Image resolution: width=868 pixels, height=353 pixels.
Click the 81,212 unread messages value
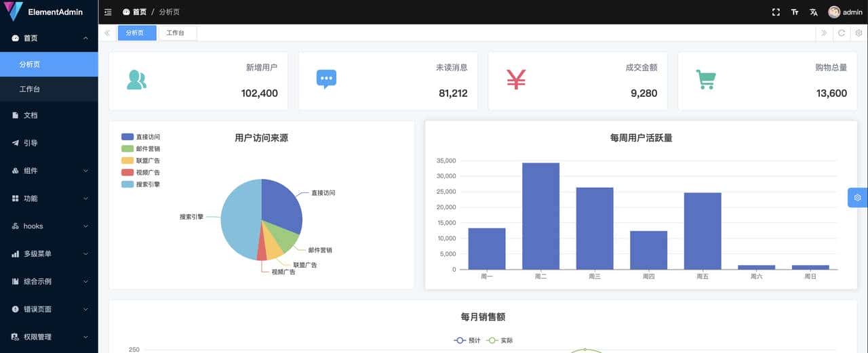[453, 94]
